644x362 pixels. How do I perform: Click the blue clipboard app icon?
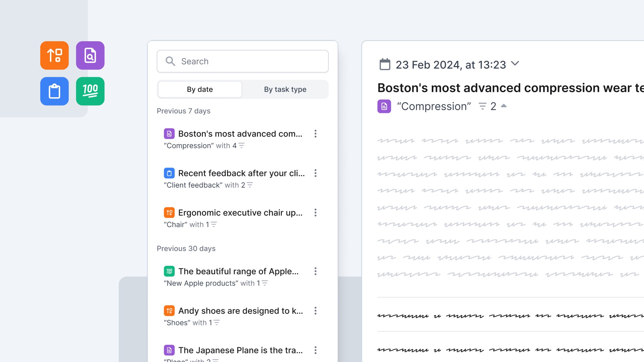coord(54,91)
